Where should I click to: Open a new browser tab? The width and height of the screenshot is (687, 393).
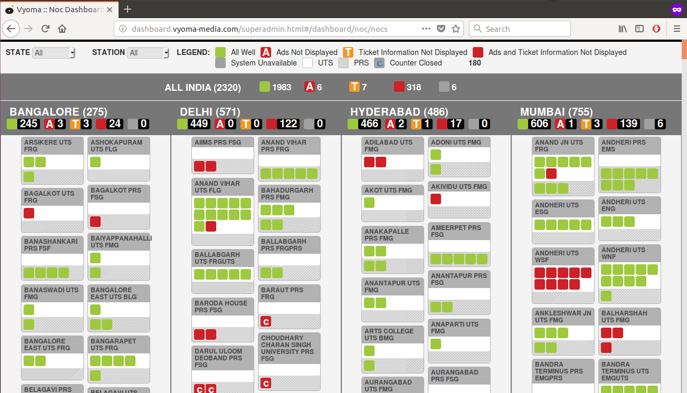[x=127, y=9]
